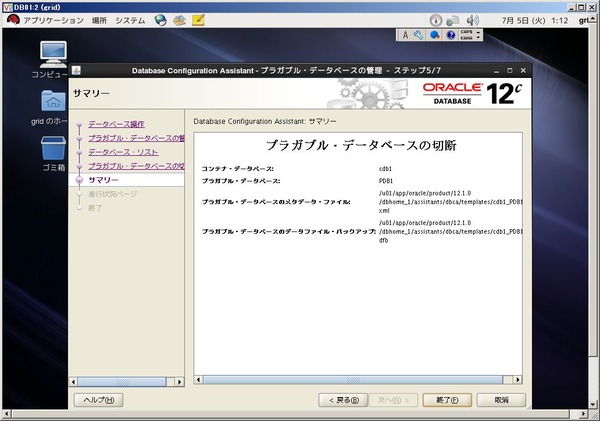The height and width of the screenshot is (421, 600).
Task: Go to the データベース操作 step link
Action: [x=116, y=124]
